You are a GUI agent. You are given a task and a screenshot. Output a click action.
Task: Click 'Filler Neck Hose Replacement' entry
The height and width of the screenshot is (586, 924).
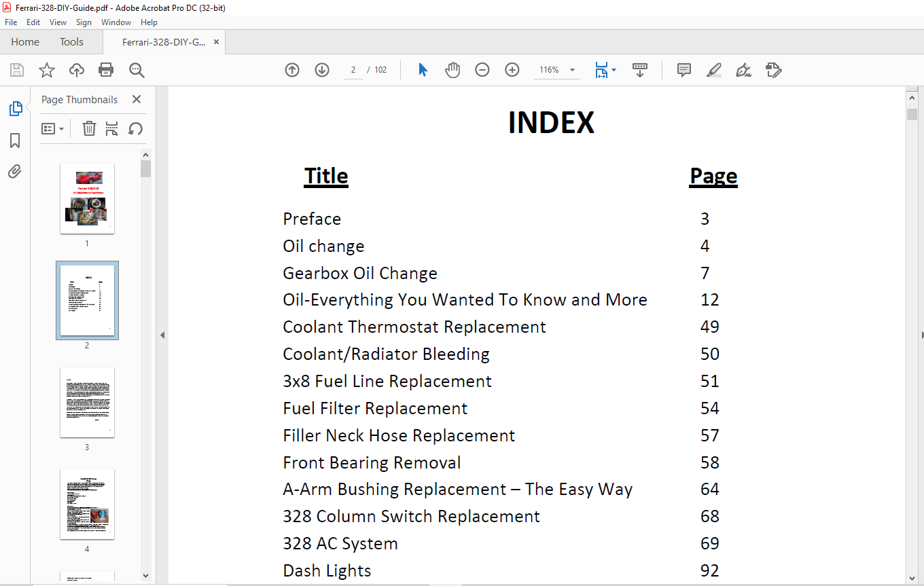[399, 435]
